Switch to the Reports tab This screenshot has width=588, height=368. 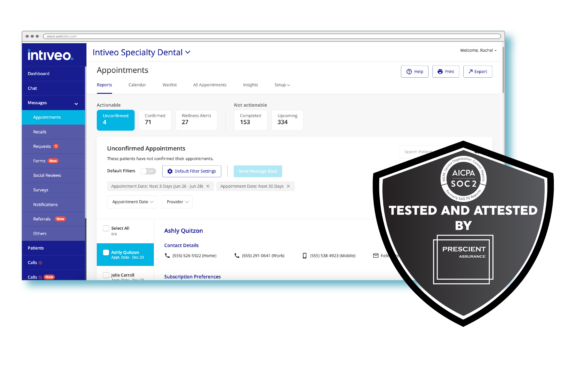[104, 85]
